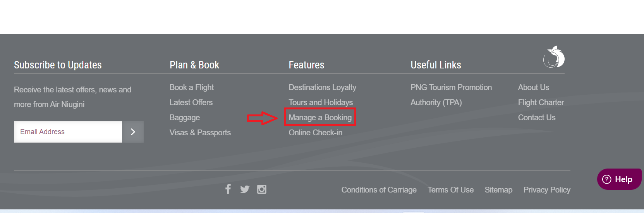
Task: Open the Twitter bird icon
Action: [245, 189]
